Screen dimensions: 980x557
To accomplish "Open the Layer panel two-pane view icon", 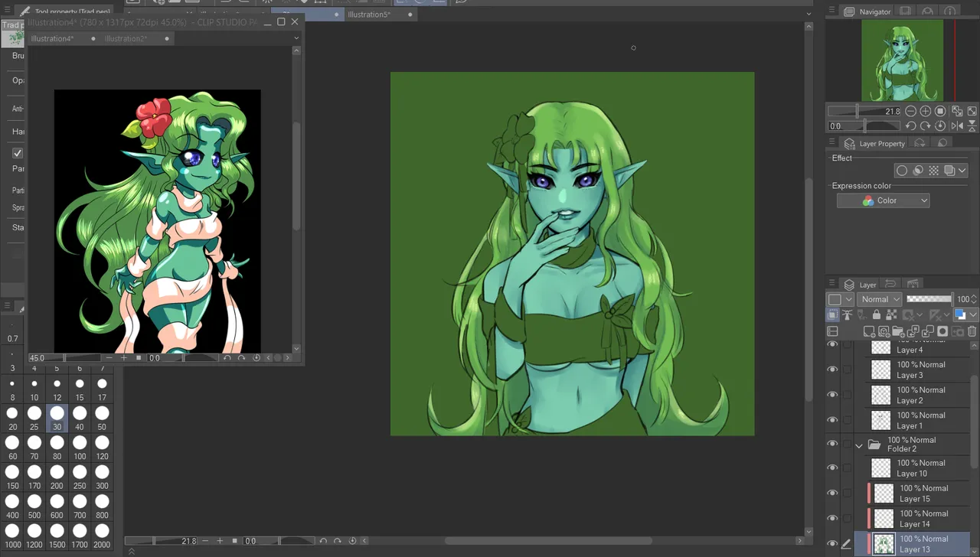I will pos(832,331).
